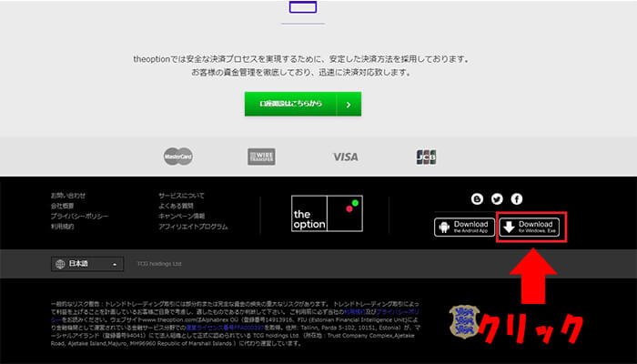Click the Wire Transfer logo
This screenshot has width=637, height=364.
262,157
